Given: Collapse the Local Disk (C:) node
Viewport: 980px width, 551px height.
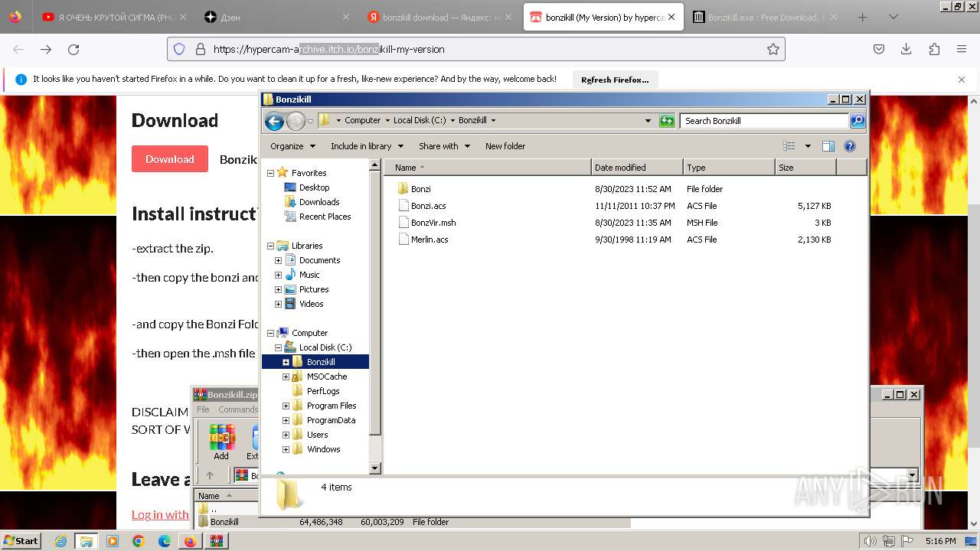Looking at the screenshot, I should pos(279,347).
